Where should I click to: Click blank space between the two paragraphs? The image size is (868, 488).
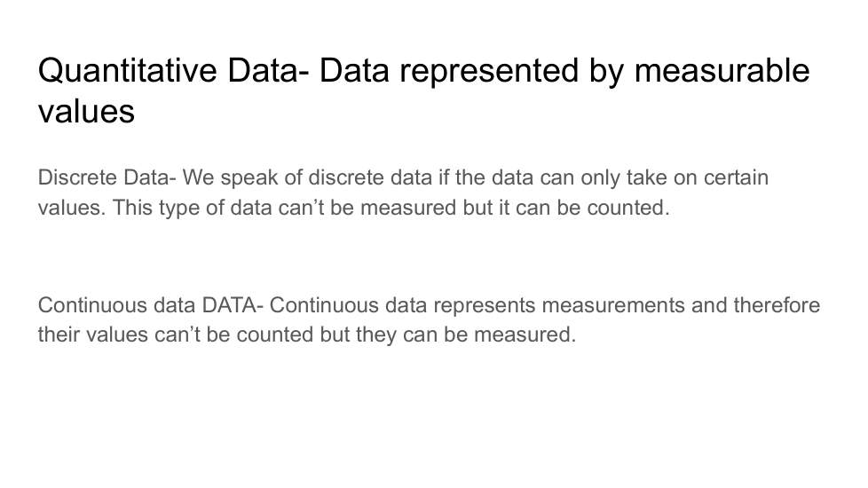click(426, 259)
